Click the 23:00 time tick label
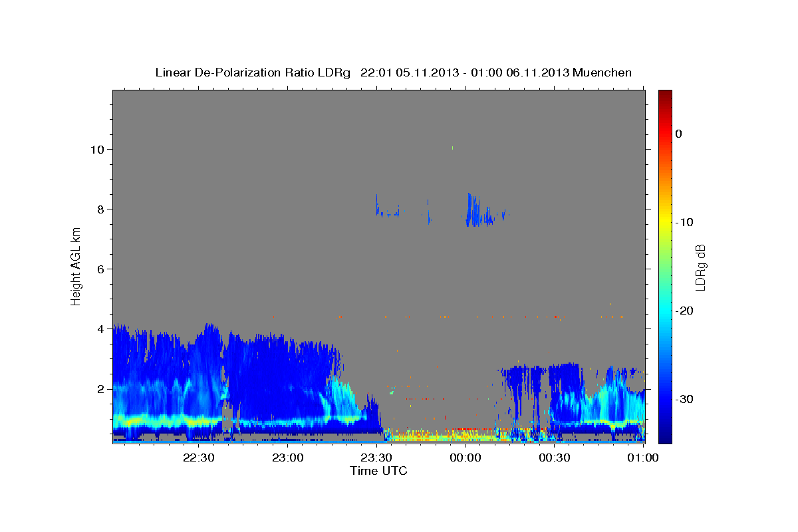Image resolution: width=798 pixels, height=532 pixels. click(x=287, y=458)
